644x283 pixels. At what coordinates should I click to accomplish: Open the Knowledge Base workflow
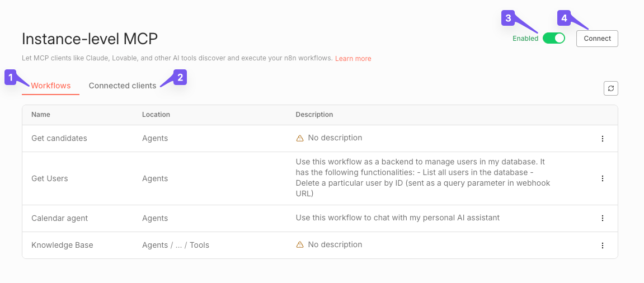click(62, 245)
